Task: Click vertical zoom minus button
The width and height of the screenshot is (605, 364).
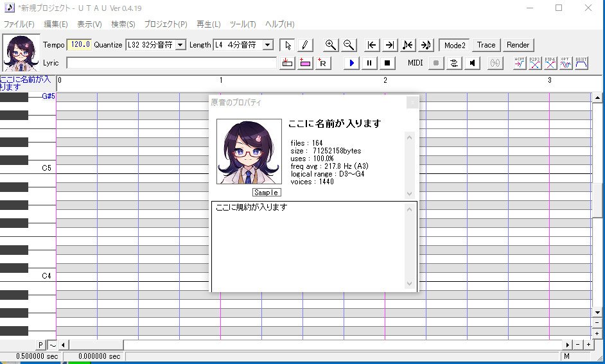Action: click(x=597, y=323)
